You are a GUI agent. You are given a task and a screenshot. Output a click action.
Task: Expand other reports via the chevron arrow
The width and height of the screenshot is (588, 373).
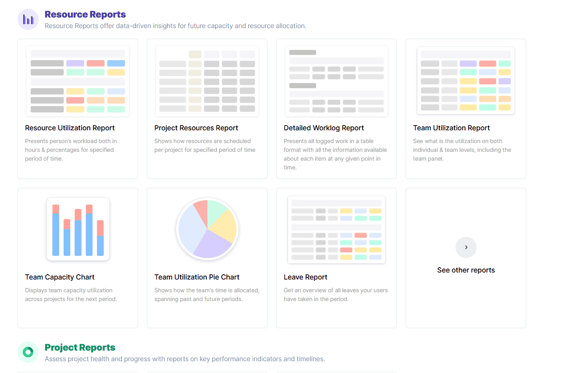(x=466, y=247)
